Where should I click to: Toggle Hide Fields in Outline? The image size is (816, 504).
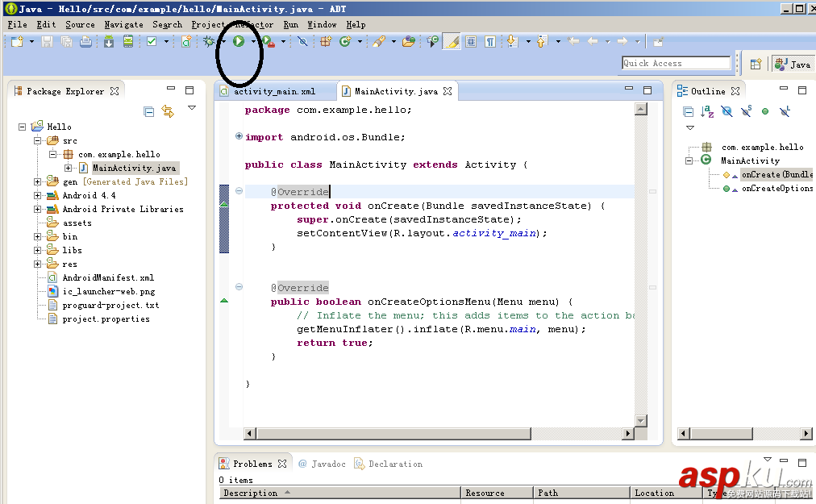click(726, 111)
